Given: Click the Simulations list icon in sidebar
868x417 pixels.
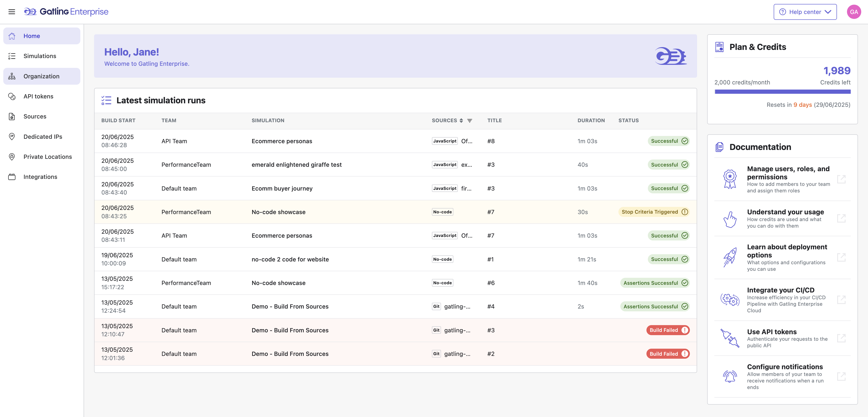Looking at the screenshot, I should click(12, 56).
